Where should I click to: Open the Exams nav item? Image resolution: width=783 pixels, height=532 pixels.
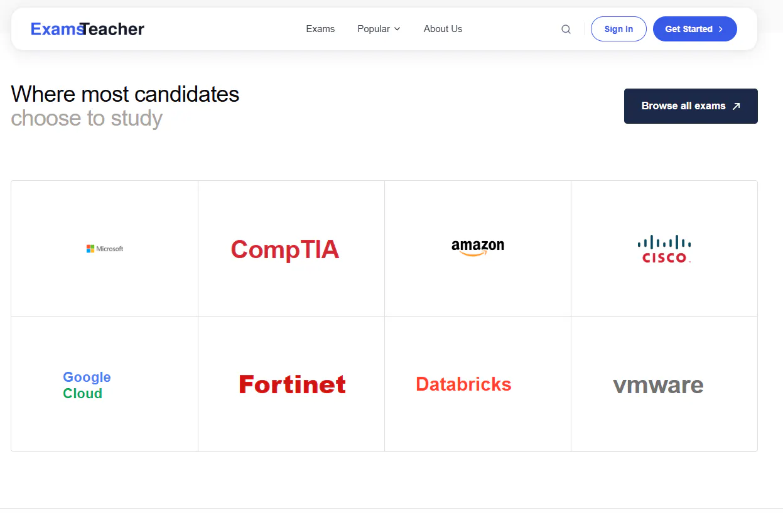(x=320, y=29)
